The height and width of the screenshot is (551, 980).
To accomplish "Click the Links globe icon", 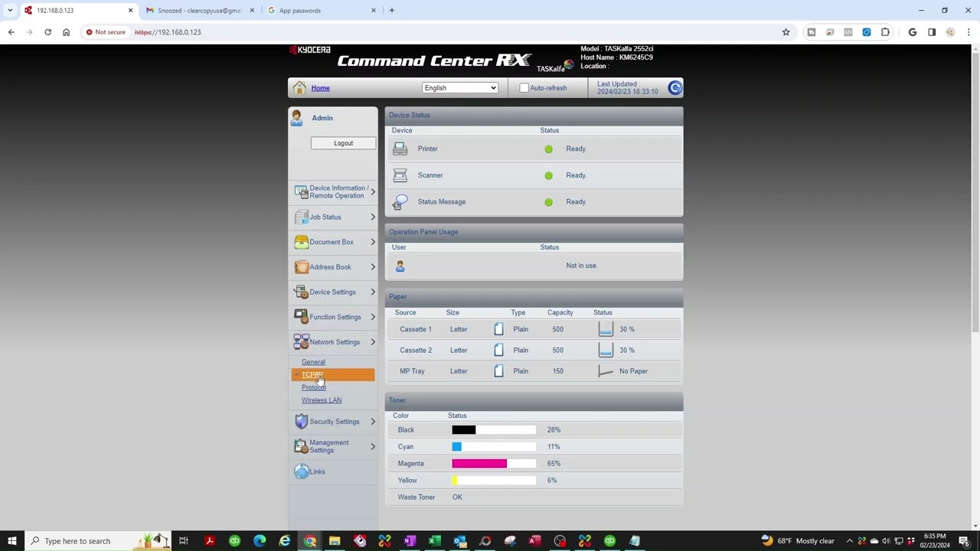I will tap(301, 471).
